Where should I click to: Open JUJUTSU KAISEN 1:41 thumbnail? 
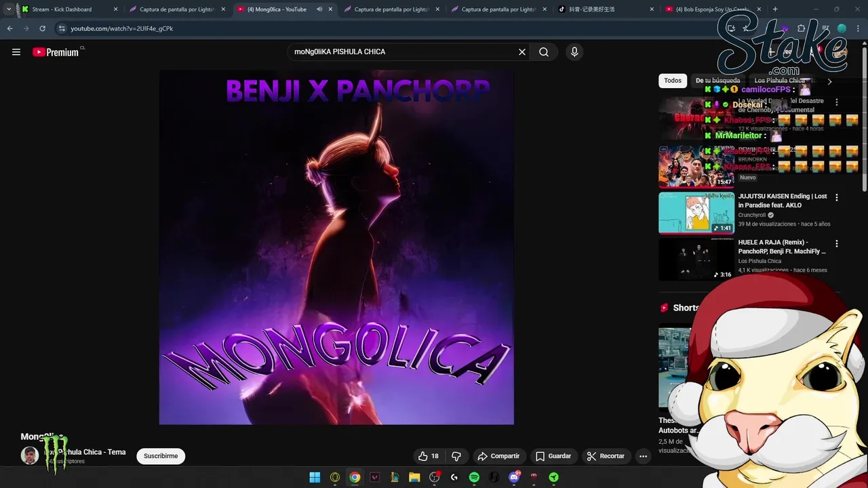696,213
